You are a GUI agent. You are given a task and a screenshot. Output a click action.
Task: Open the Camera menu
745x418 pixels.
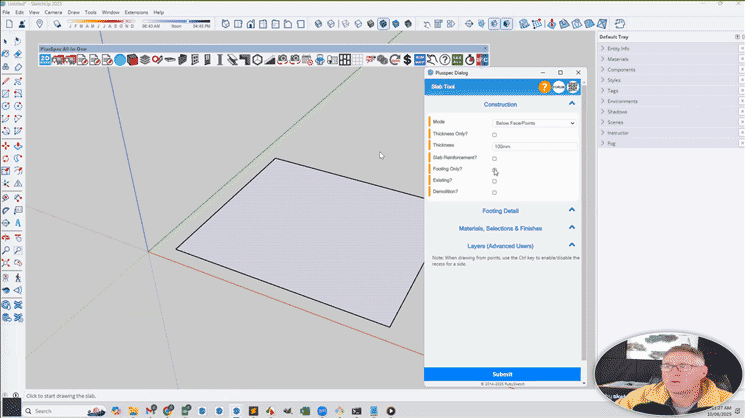point(53,12)
